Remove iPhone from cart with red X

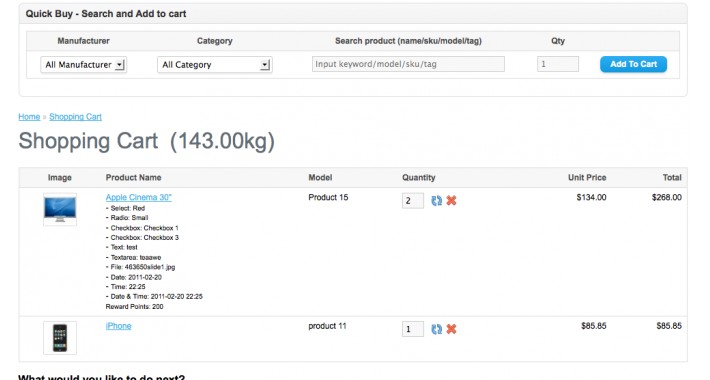coord(451,329)
